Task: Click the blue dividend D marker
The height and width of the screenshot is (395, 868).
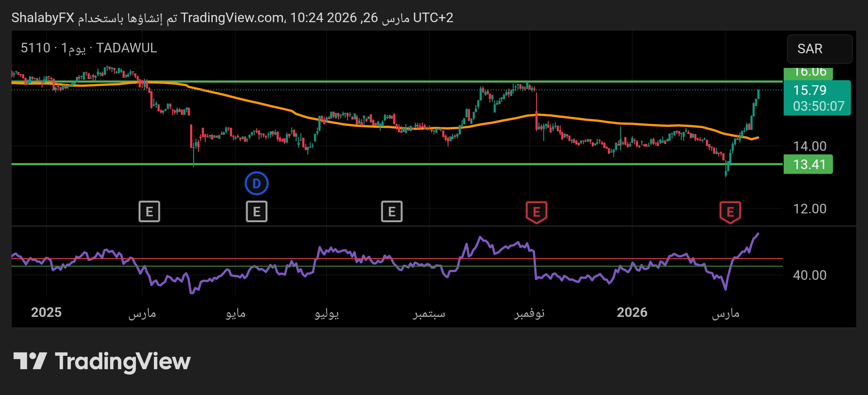Action: click(x=257, y=183)
